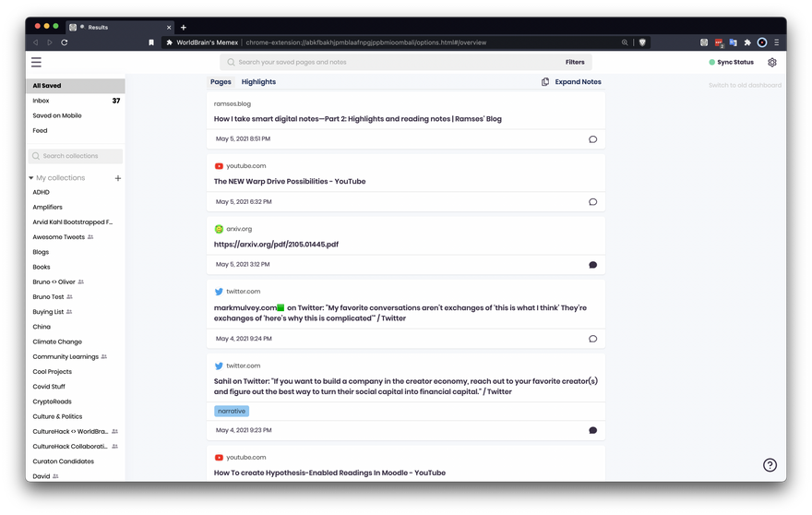The height and width of the screenshot is (515, 812).
Task: Click the Expand Notes copy icon
Action: coord(545,82)
